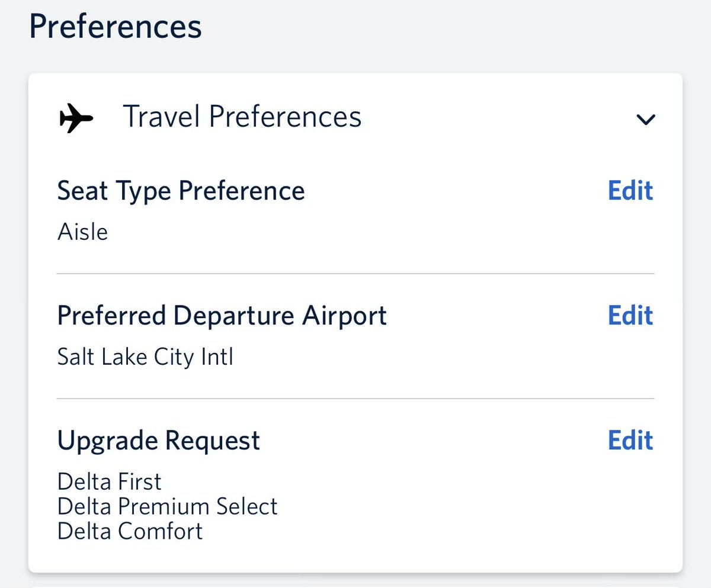This screenshot has width=711, height=588.
Task: Select the Delta First upgrade entry
Action: 110,482
